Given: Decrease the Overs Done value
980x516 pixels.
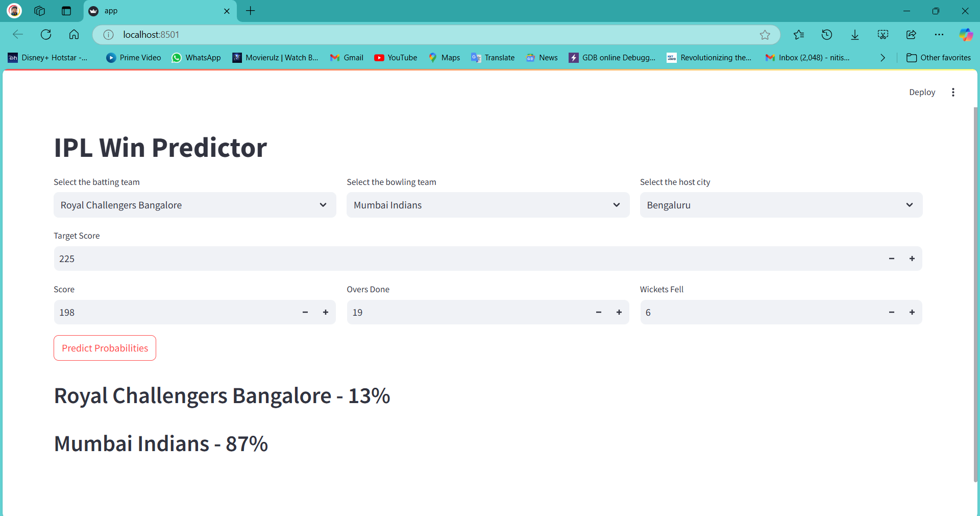Looking at the screenshot, I should coord(599,312).
